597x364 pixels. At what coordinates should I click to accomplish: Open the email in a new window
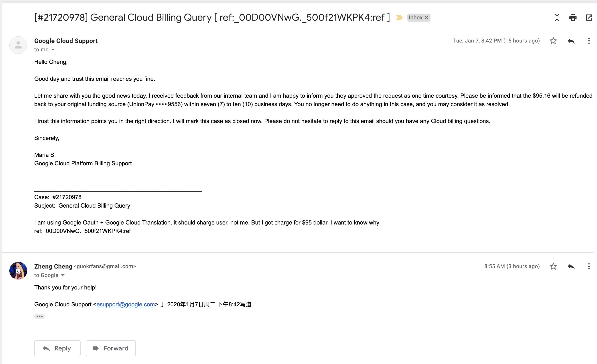pyautogui.click(x=589, y=17)
